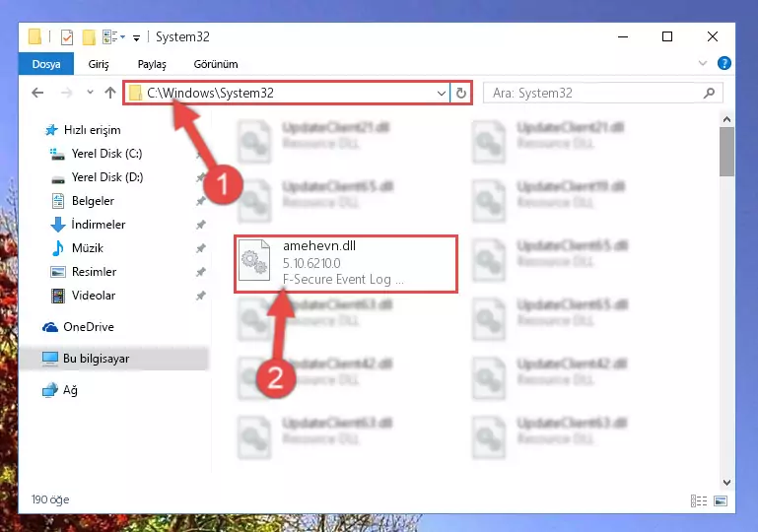758x532 pixels.
Task: Click the Forward navigation arrow
Action: [67, 93]
